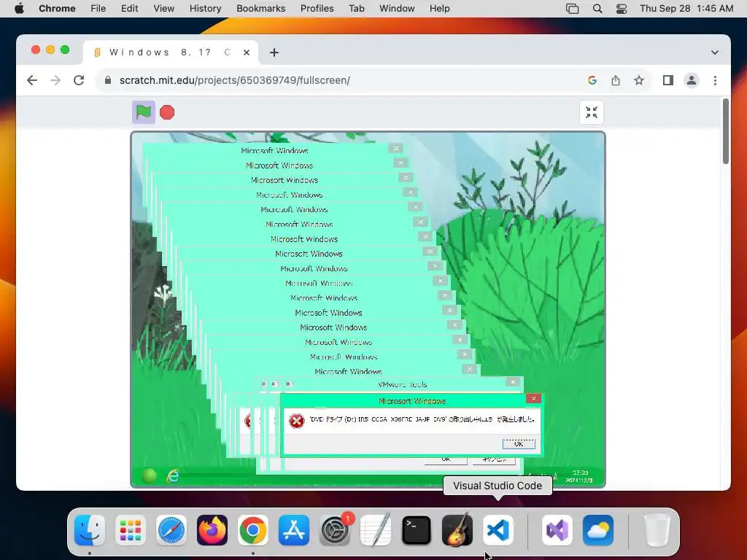Click OK in the Microsoft Windows error dialog
Screen dimensions: 747x560
[519, 444]
